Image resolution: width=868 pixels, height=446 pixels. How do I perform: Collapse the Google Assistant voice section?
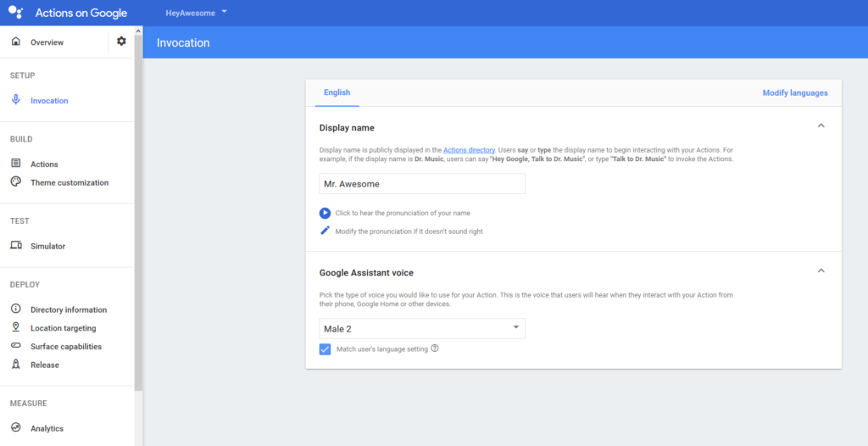[x=821, y=271]
